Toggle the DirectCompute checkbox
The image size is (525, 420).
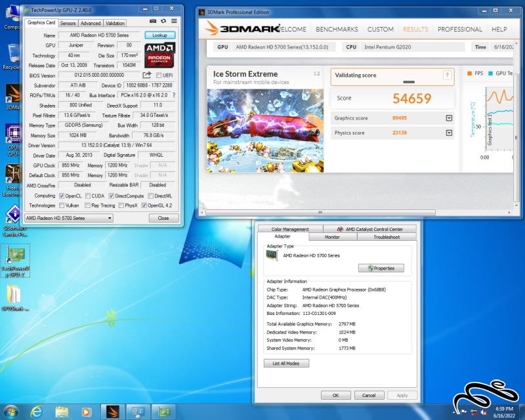[112, 196]
